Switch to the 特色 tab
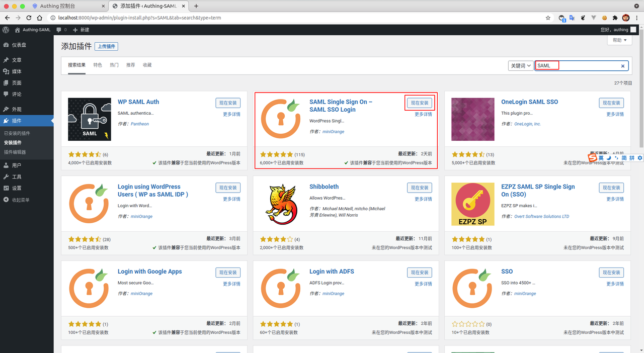This screenshot has height=353, width=644. click(x=98, y=65)
